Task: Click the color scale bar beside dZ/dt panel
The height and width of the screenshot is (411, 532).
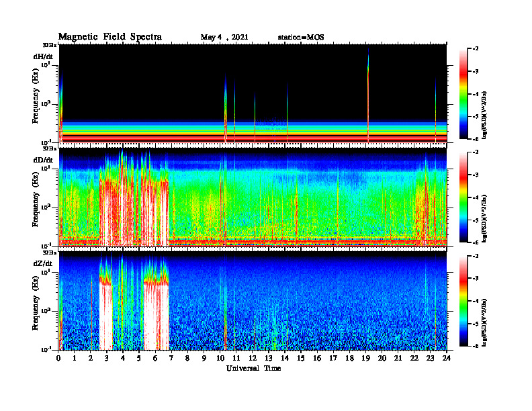Action: pos(463,301)
